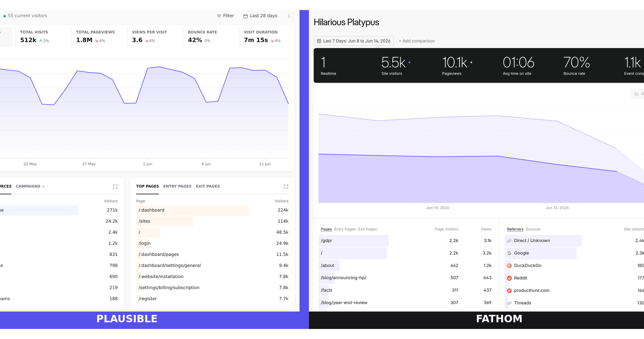Open the /:dashboard/settings/general row
Screen dimensions: 644x339
(212, 265)
